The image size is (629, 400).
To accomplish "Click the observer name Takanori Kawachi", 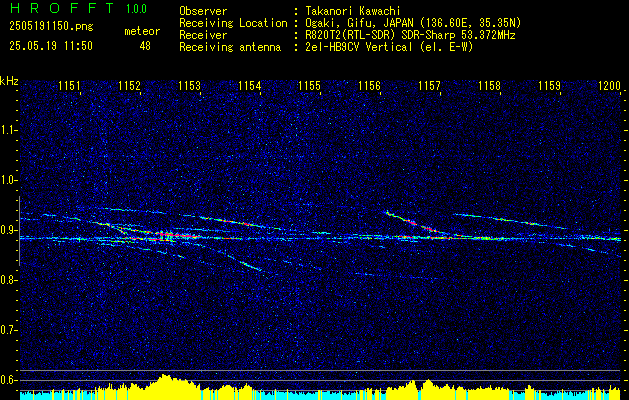I will [x=352, y=11].
